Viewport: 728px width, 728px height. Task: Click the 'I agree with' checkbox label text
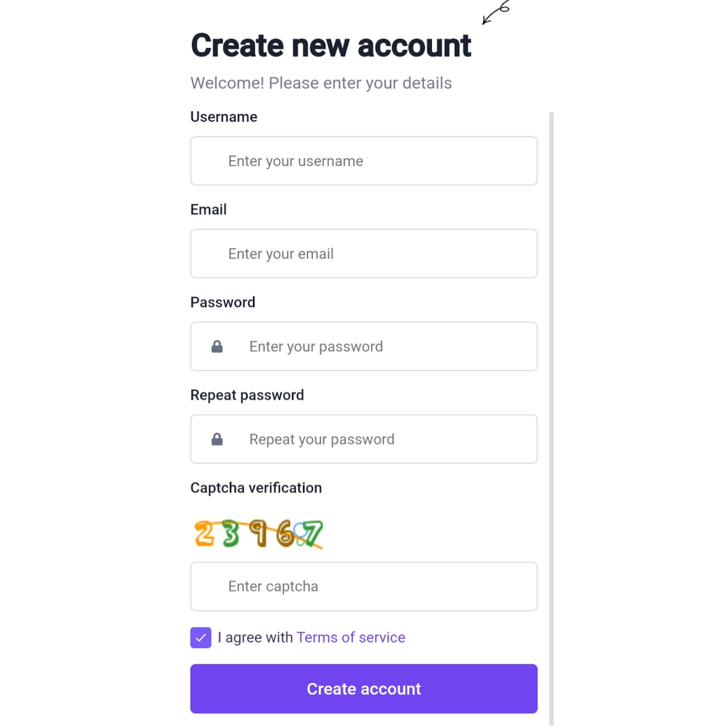pos(255,637)
